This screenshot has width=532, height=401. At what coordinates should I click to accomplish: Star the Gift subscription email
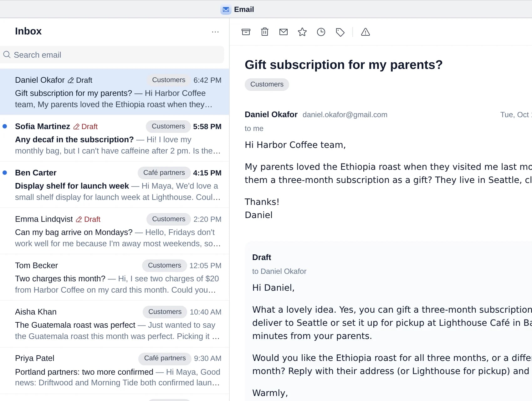[302, 32]
